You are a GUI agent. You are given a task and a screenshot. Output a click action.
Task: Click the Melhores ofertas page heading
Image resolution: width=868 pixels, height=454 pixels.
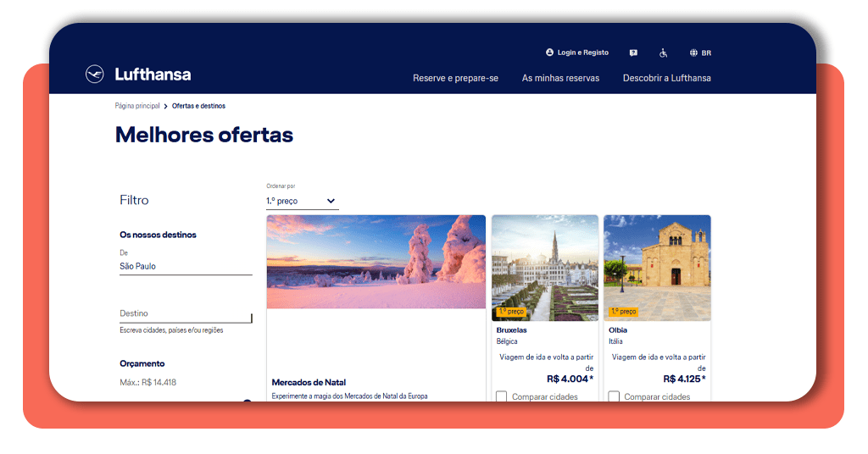(x=204, y=135)
